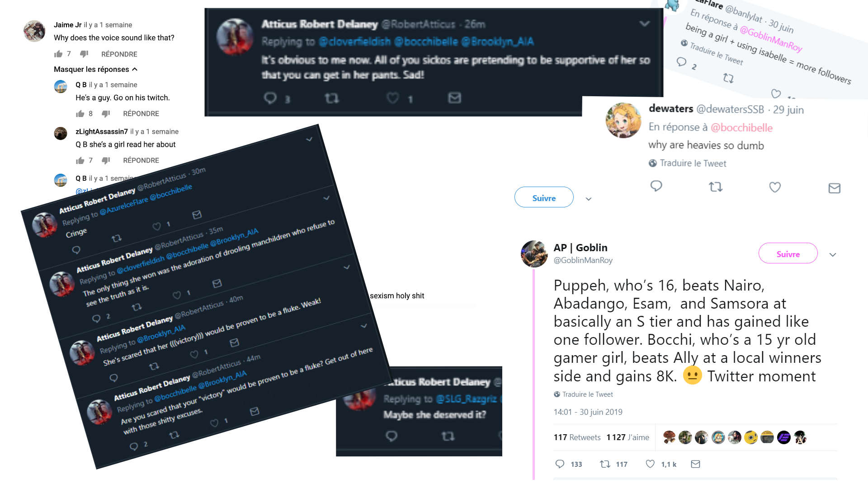Like Jaime Jr's comment with thumbs up
Screen dimensions: 868x488
point(58,54)
